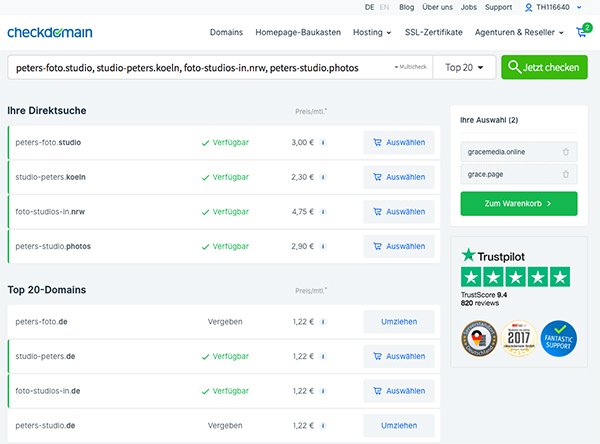Click the Fantastic Support badge
Image resolution: width=600 pixels, height=444 pixels.
(558, 338)
